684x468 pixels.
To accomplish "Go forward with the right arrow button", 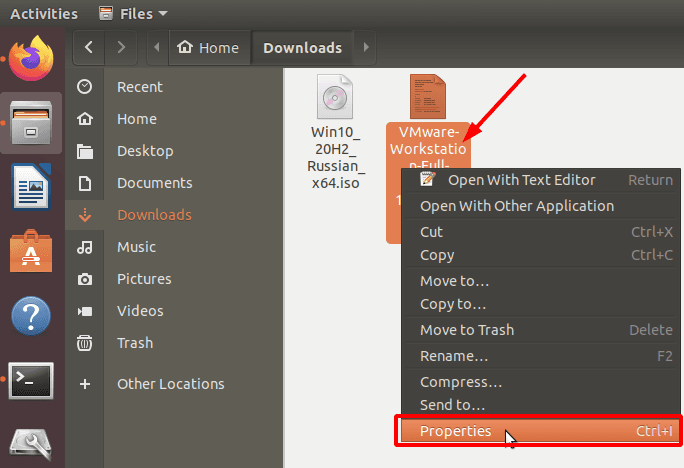I will [x=121, y=47].
